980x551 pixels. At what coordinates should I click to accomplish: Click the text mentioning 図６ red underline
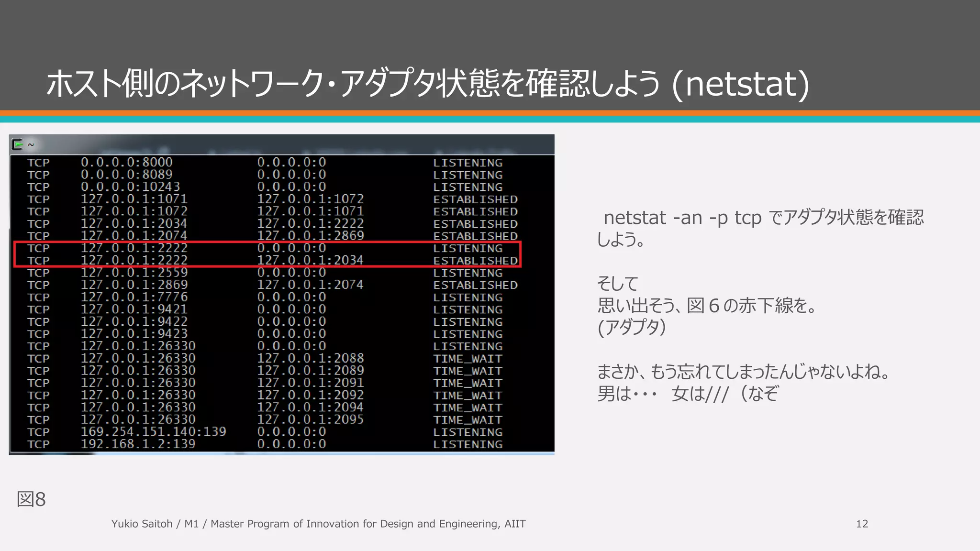[707, 305]
